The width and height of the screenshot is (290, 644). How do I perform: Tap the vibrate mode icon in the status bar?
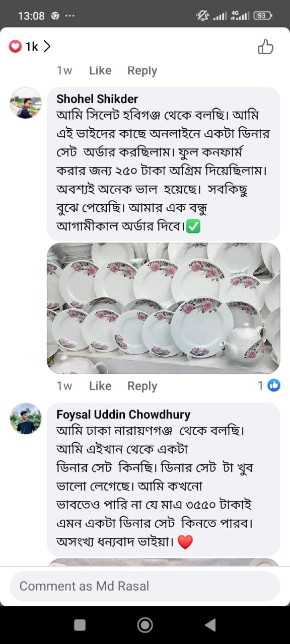tap(203, 15)
